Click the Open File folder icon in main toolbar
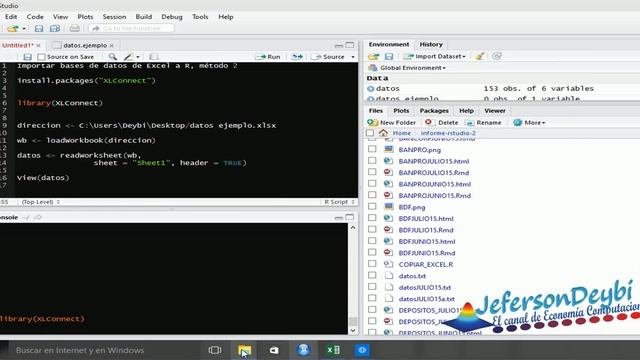Image resolution: width=640 pixels, height=360 pixels. coord(13,29)
